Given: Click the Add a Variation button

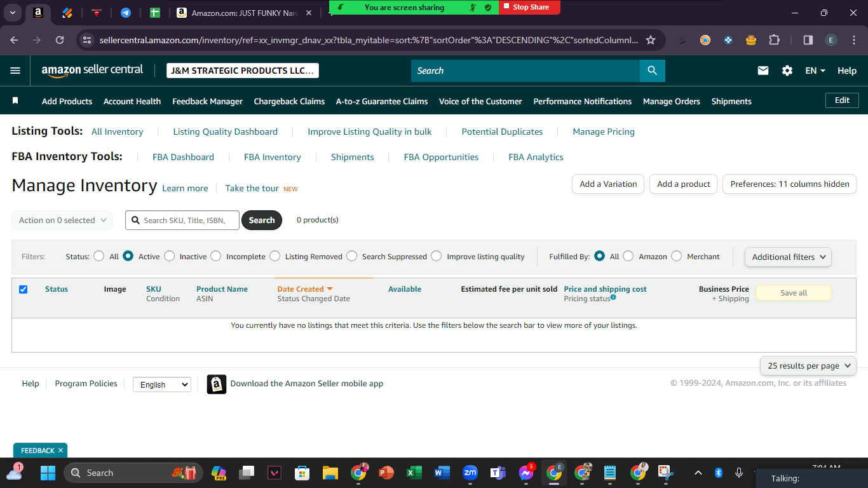Looking at the screenshot, I should click(608, 184).
